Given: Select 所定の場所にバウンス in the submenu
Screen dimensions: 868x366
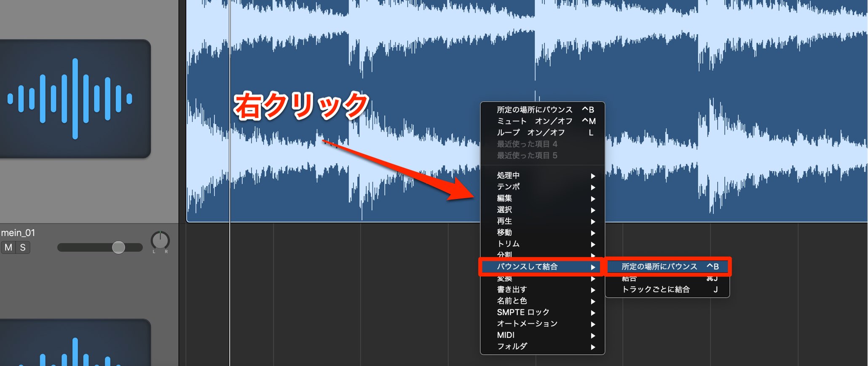Looking at the screenshot, I should [x=668, y=266].
